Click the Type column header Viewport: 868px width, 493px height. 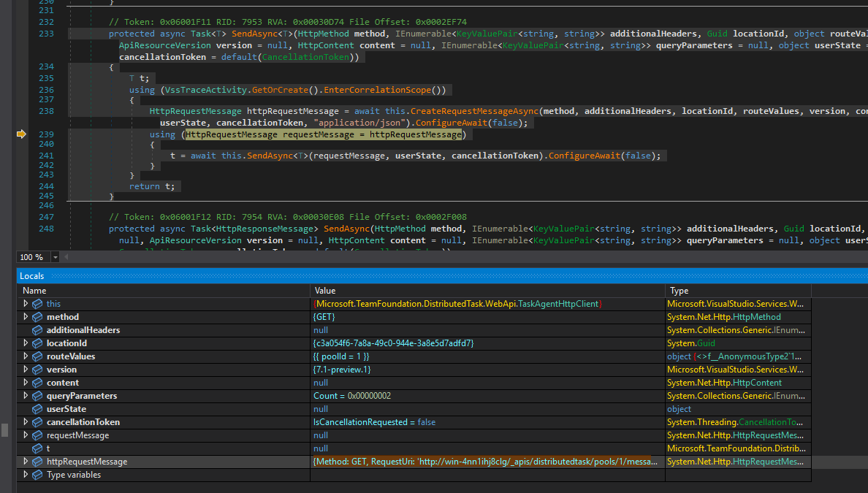point(679,291)
